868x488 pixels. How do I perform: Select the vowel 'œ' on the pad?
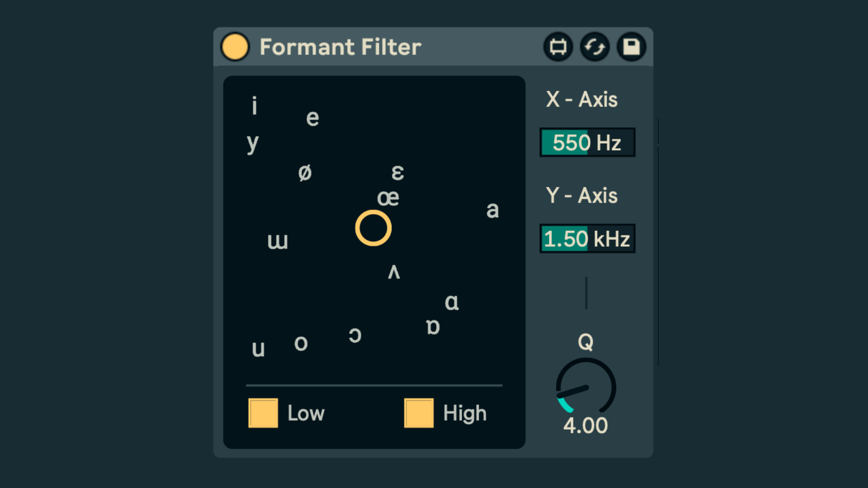[388, 198]
